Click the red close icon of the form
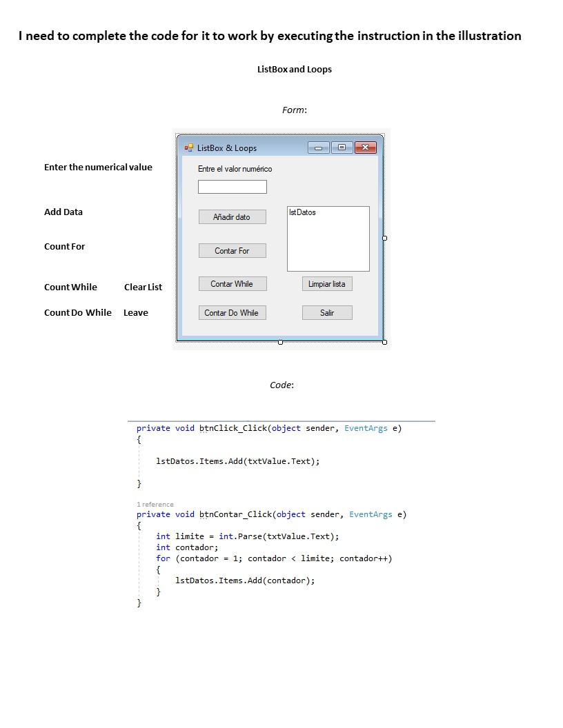 [x=365, y=147]
